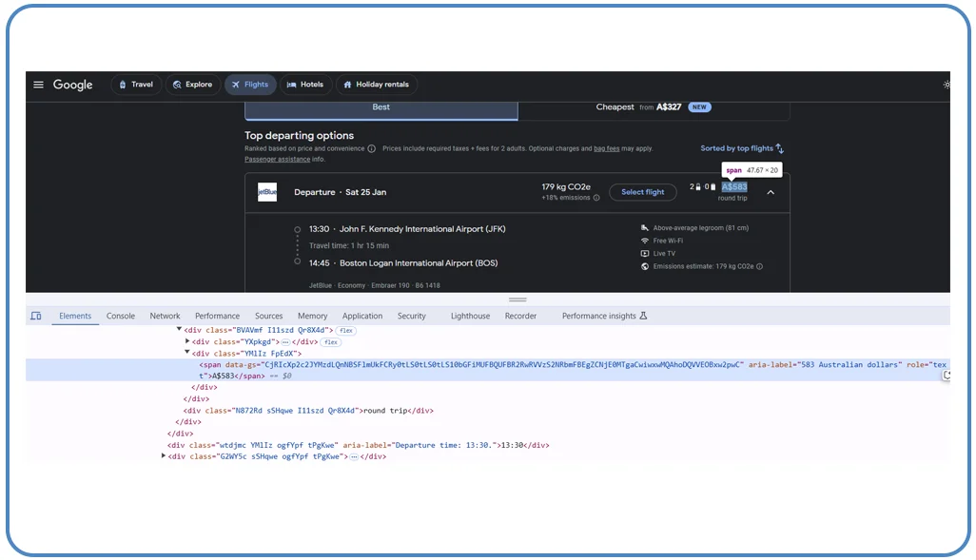
Task: Collapse the JetBlue flight details chevron
Action: tap(771, 192)
